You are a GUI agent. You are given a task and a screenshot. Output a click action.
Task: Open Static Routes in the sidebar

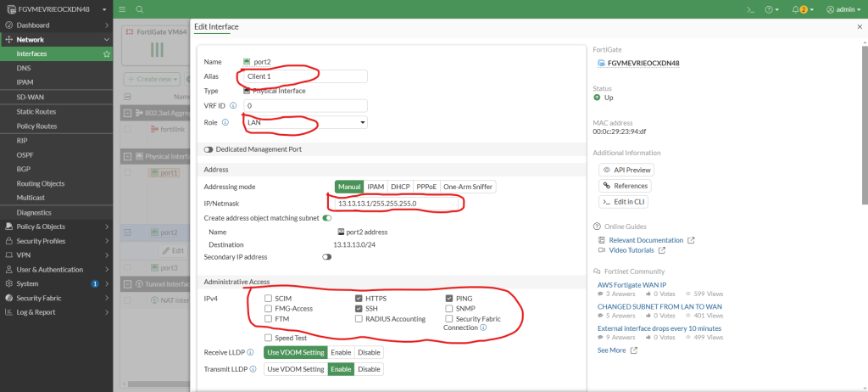click(x=36, y=111)
